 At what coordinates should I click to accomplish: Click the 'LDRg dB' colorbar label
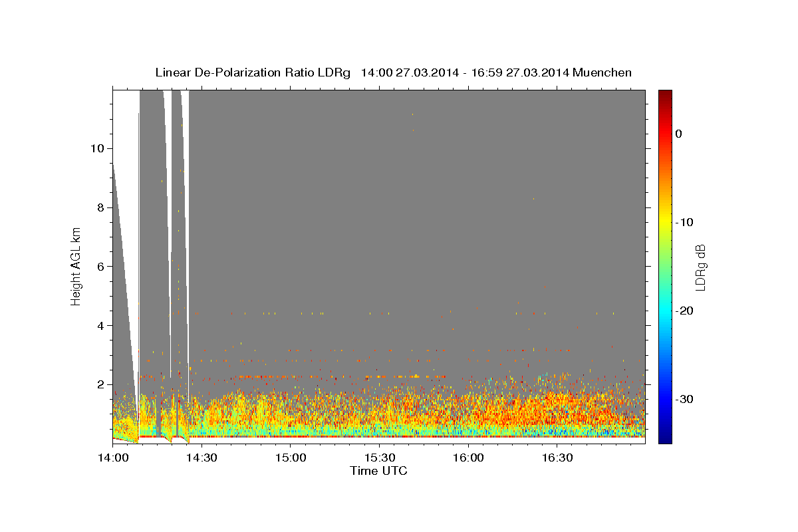click(700, 267)
